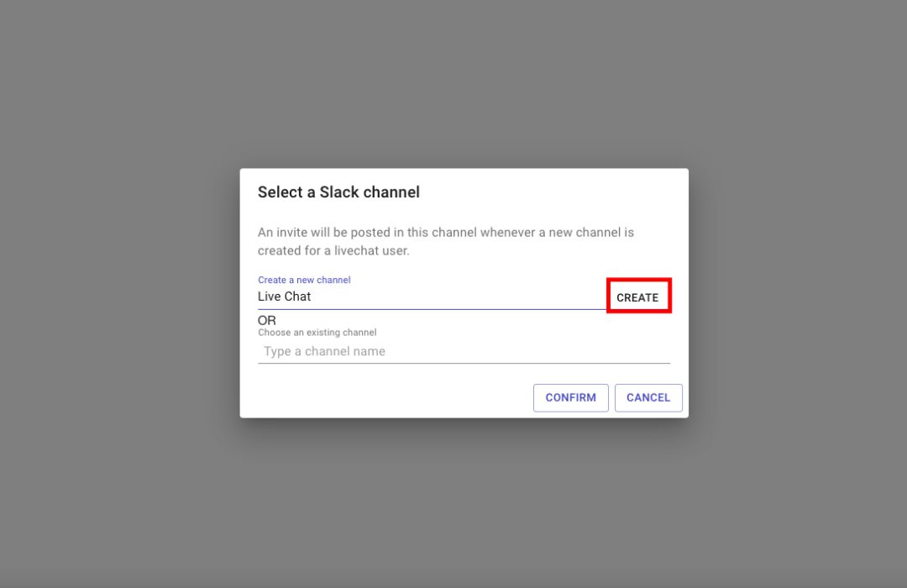907x588 pixels.
Task: Click the CREATE button
Action: (638, 297)
